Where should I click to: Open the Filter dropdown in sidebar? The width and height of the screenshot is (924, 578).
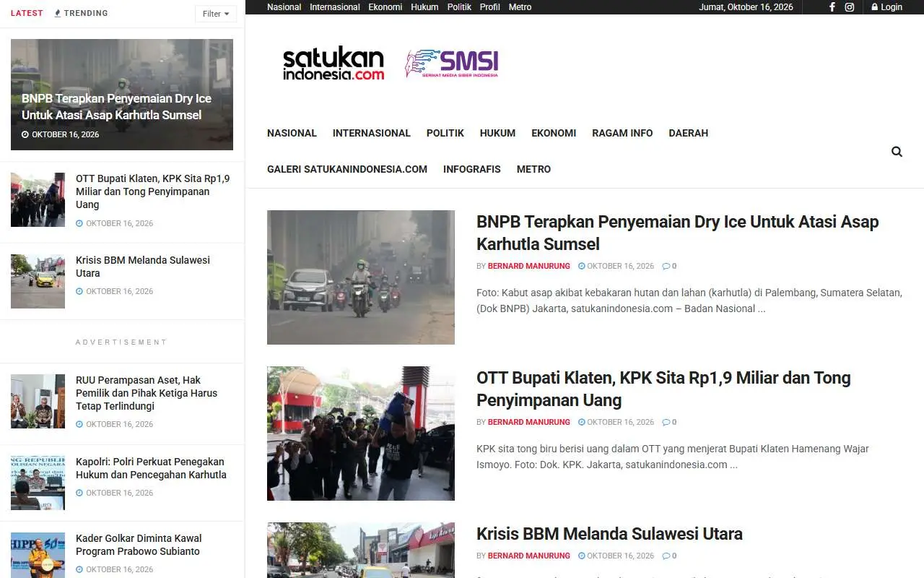click(x=216, y=14)
